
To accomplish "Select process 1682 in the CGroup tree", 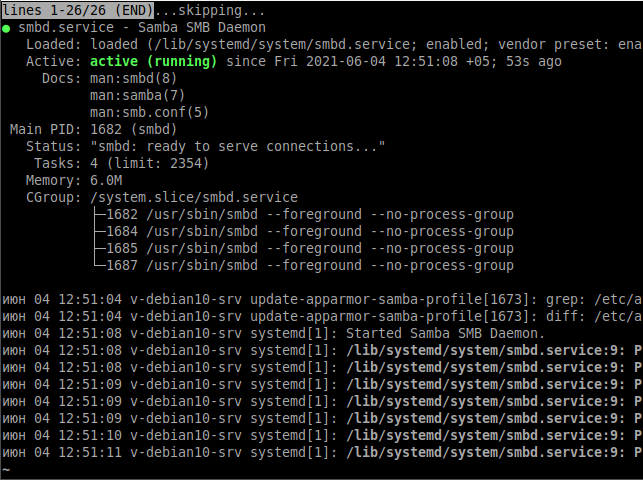I will pyautogui.click(x=310, y=214).
